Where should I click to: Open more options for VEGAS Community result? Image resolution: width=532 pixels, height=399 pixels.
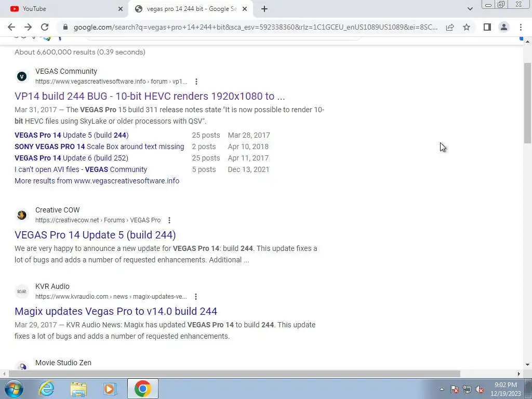[x=196, y=82]
